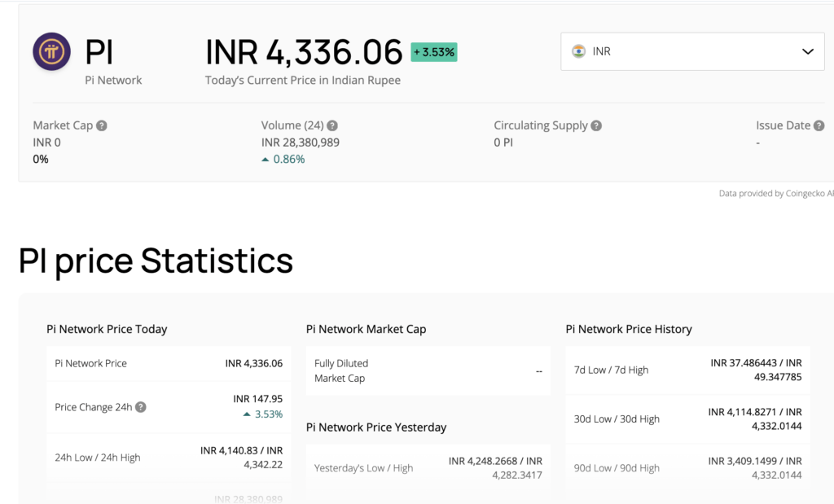Click the Pi Network Market Cap heading
The height and width of the screenshot is (504, 834).
point(366,329)
